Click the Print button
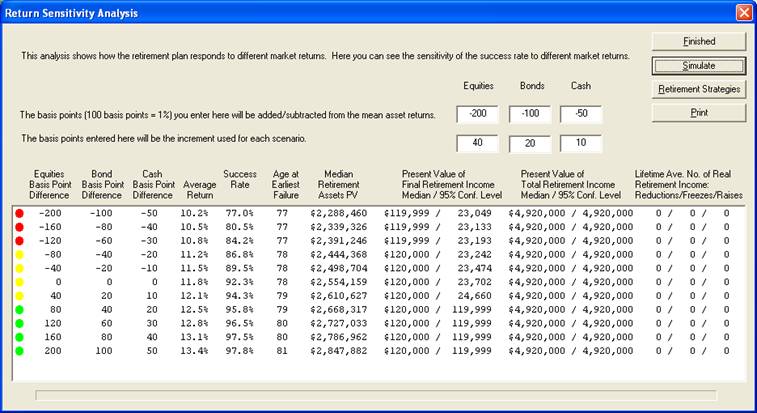This screenshot has height=413, width=757. click(699, 113)
